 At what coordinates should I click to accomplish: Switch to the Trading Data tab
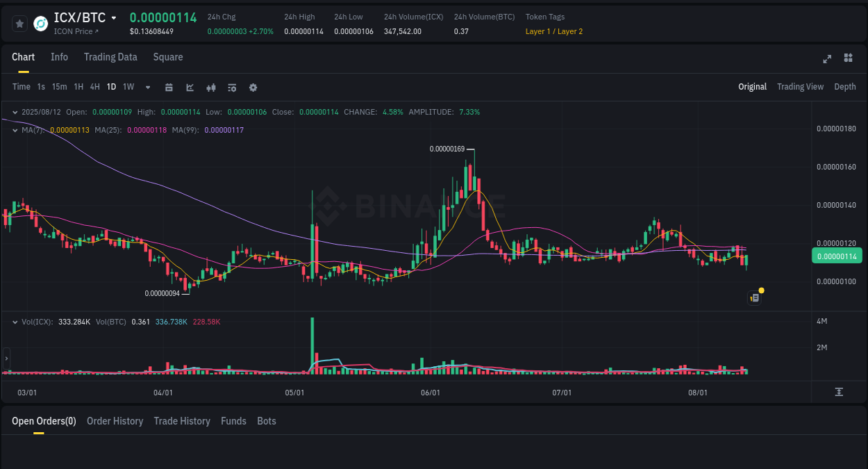[x=110, y=57]
